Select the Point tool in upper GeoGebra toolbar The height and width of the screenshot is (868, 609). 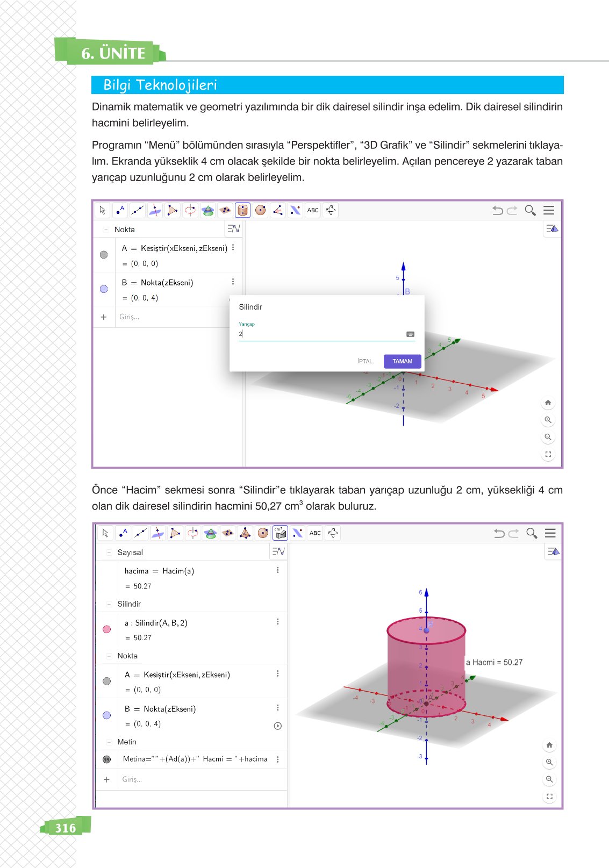pyautogui.click(x=120, y=210)
